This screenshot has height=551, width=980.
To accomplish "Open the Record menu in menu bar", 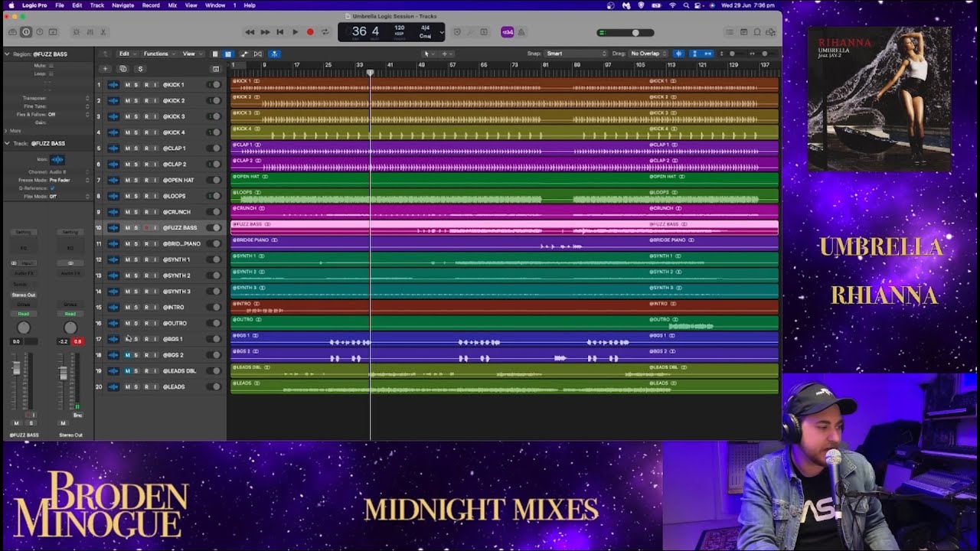I will point(151,5).
